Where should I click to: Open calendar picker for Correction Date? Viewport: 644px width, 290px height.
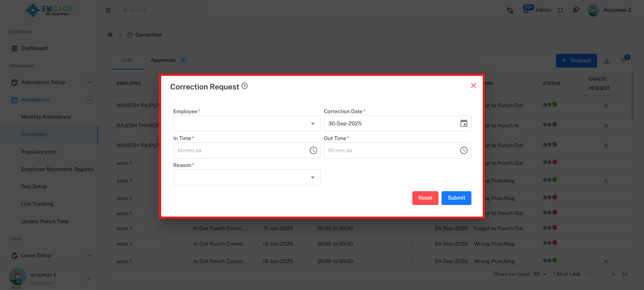(463, 123)
